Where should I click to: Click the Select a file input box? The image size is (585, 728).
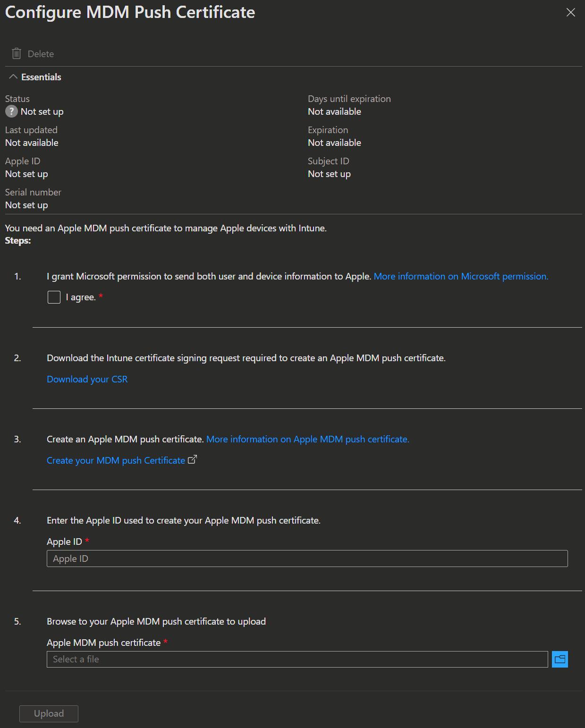(297, 659)
